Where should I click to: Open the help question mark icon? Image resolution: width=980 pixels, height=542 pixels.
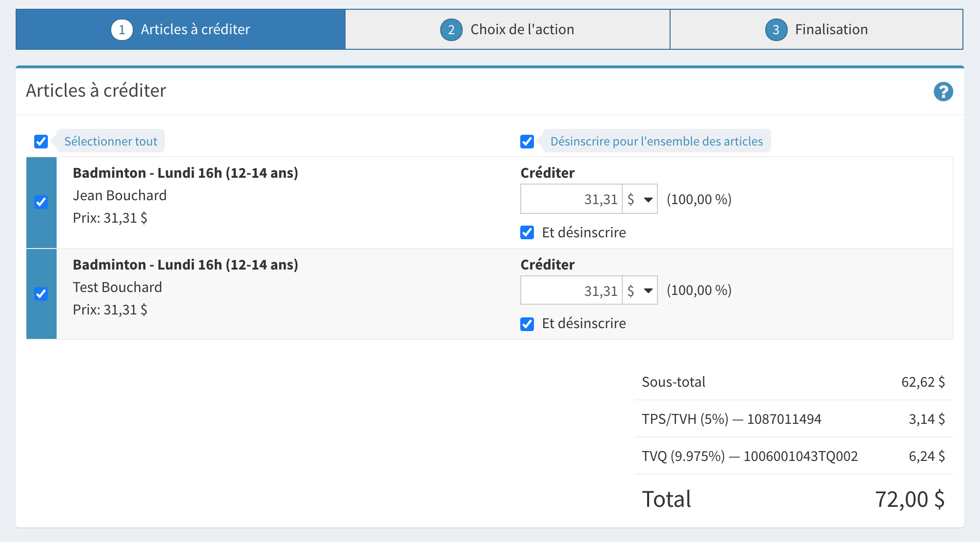(943, 91)
